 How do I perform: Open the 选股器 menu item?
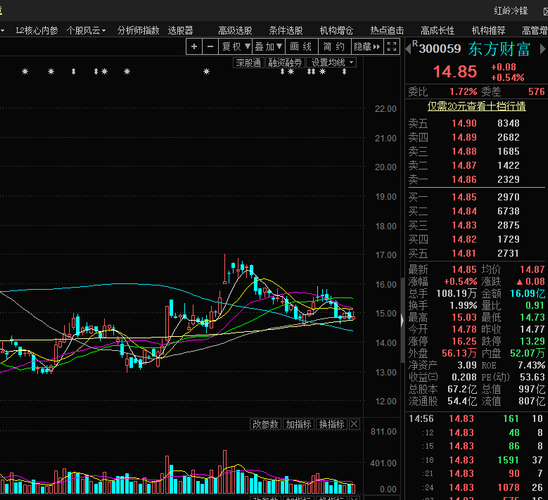(x=180, y=31)
